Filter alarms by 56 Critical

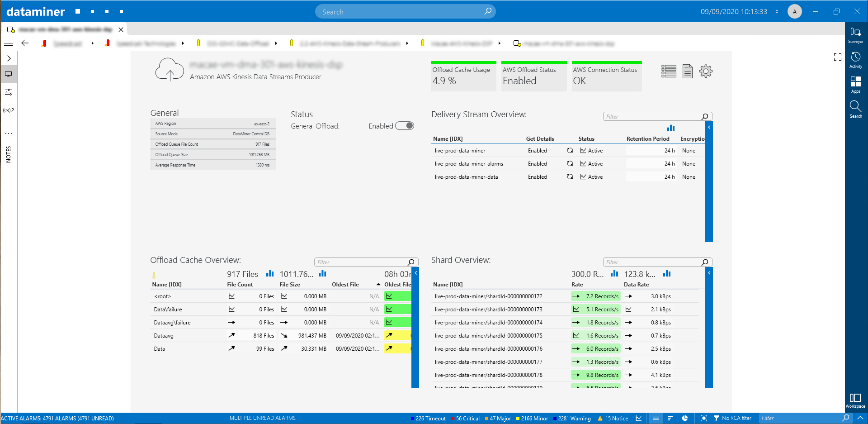(x=465, y=419)
